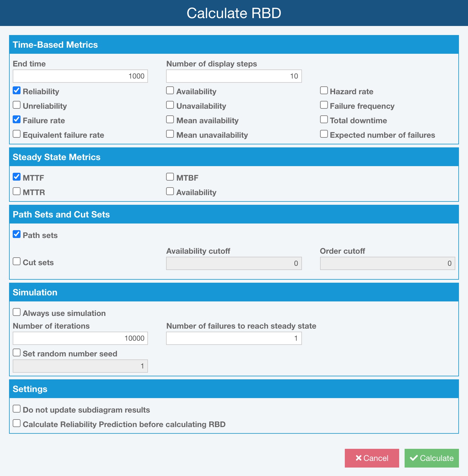Cancel the Calculate RBD dialog
This screenshot has width=468, height=476.
pyautogui.click(x=372, y=458)
